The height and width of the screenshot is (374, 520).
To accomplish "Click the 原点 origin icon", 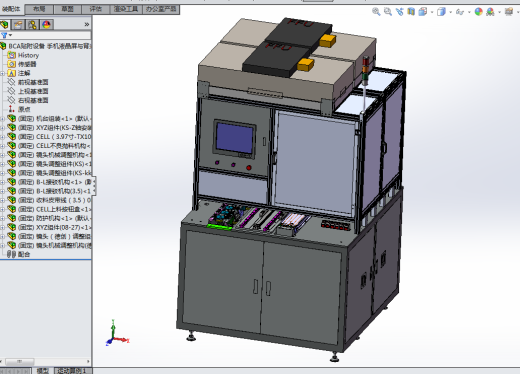I will click(x=12, y=109).
